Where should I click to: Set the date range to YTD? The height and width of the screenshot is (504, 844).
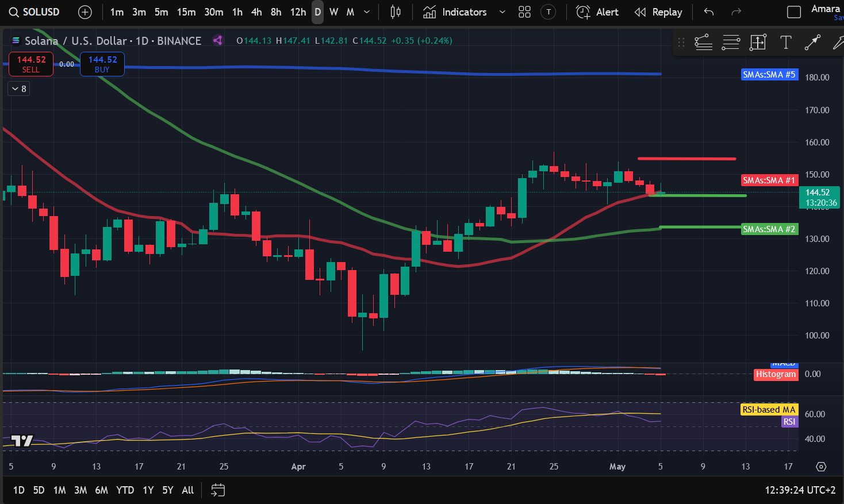point(125,490)
